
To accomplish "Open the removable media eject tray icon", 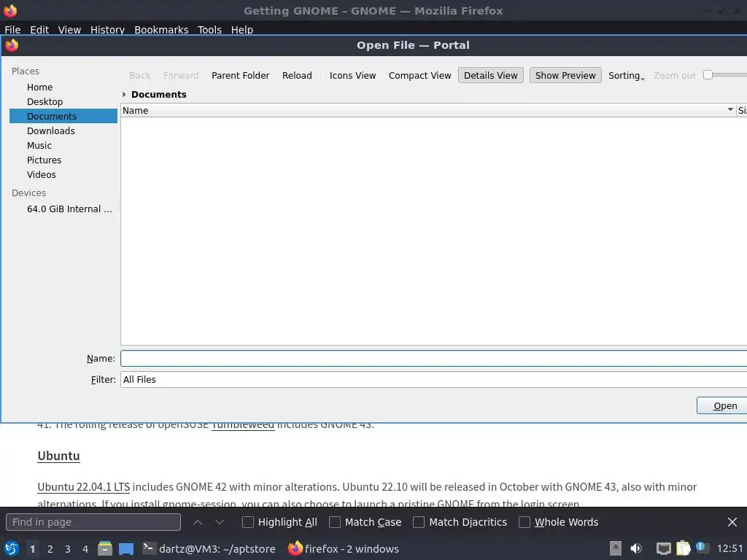I will click(616, 548).
